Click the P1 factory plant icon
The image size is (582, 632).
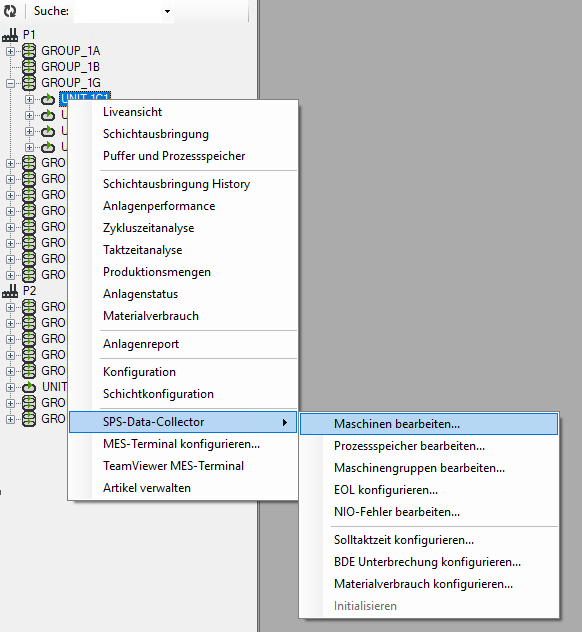tap(10, 35)
